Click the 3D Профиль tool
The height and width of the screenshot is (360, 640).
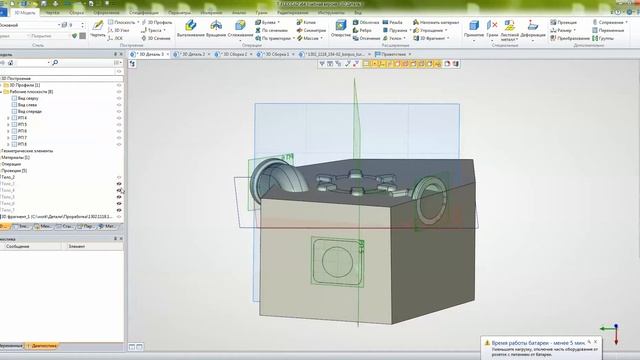tap(156, 22)
